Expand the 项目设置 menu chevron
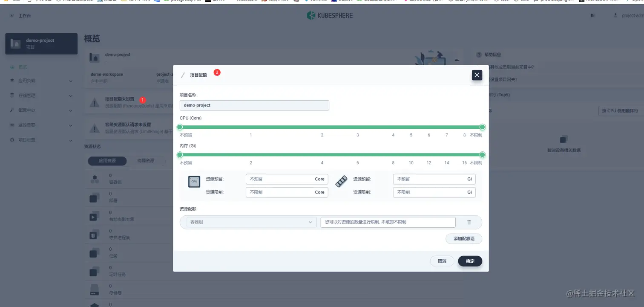Screen dimensions: 644x307 pos(71,140)
